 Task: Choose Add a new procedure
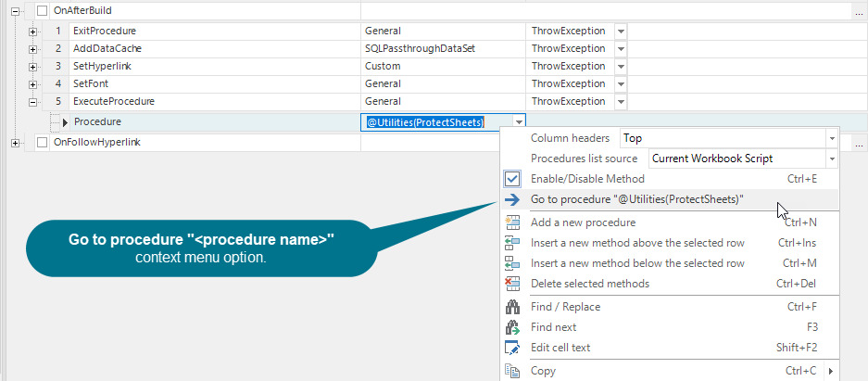point(670,222)
